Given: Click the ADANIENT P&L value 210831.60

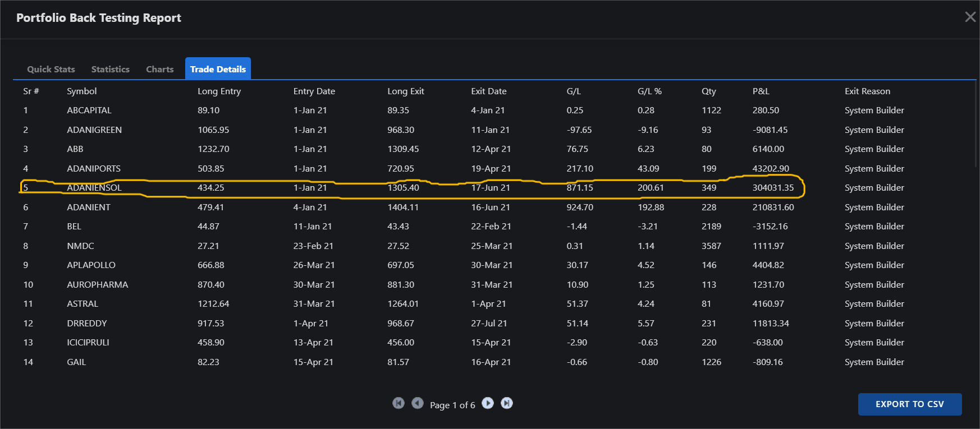Looking at the screenshot, I should click(x=773, y=207).
